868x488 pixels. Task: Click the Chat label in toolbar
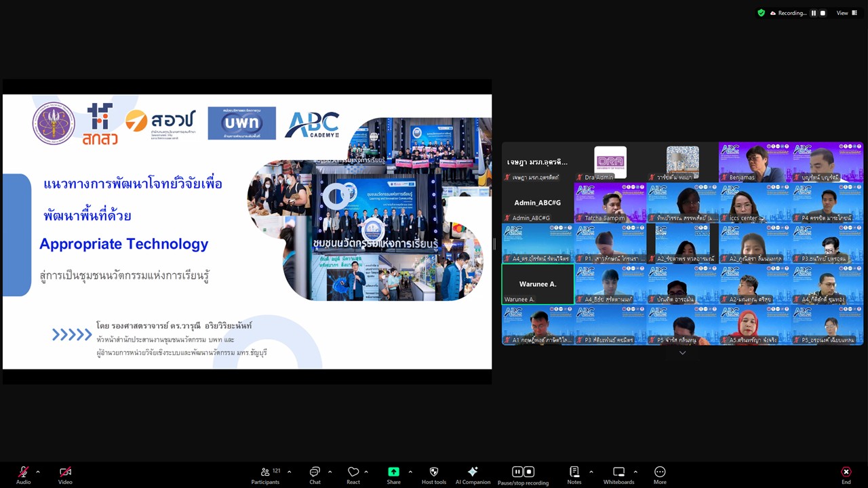click(315, 482)
